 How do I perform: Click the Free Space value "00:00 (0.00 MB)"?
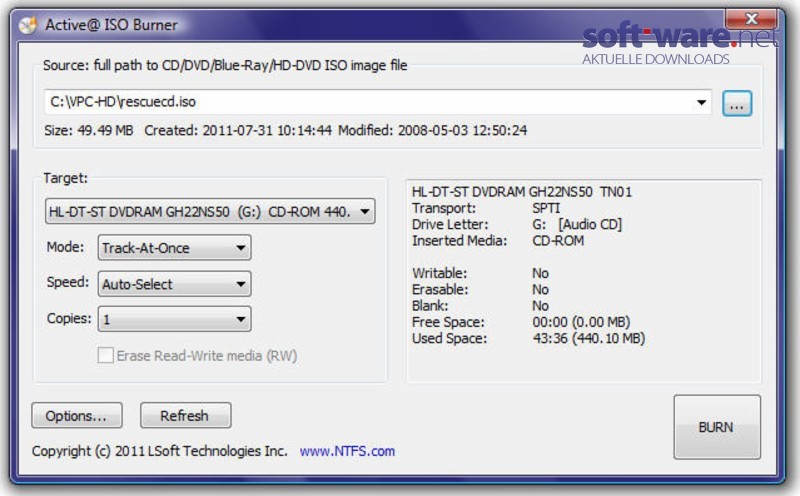click(581, 322)
